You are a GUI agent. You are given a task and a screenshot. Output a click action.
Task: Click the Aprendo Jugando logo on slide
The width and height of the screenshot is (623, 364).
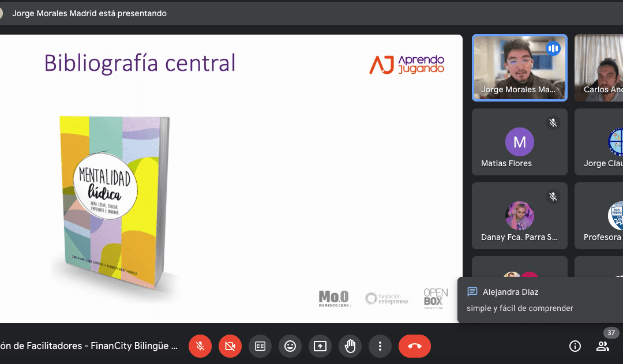[407, 65]
